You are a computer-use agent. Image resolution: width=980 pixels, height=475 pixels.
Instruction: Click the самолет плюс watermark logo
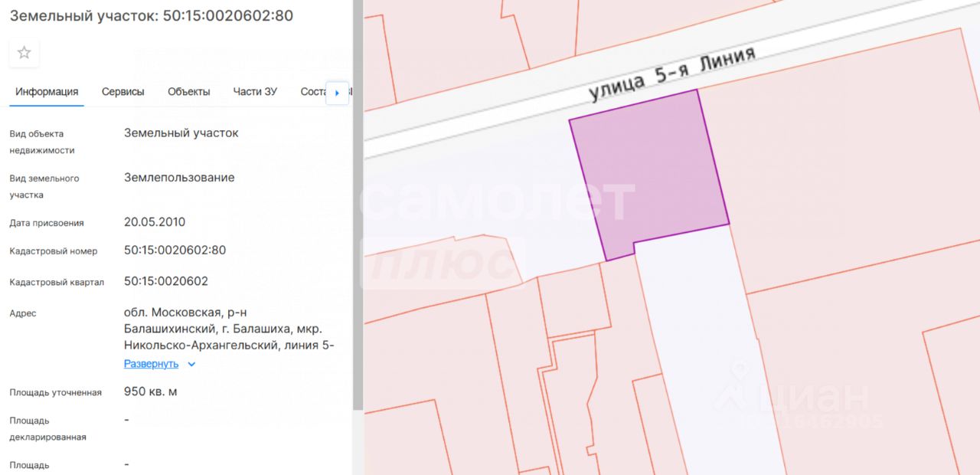click(498, 230)
